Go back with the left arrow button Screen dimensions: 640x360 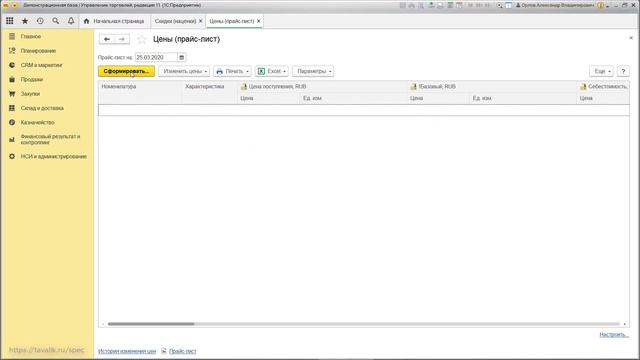point(107,39)
